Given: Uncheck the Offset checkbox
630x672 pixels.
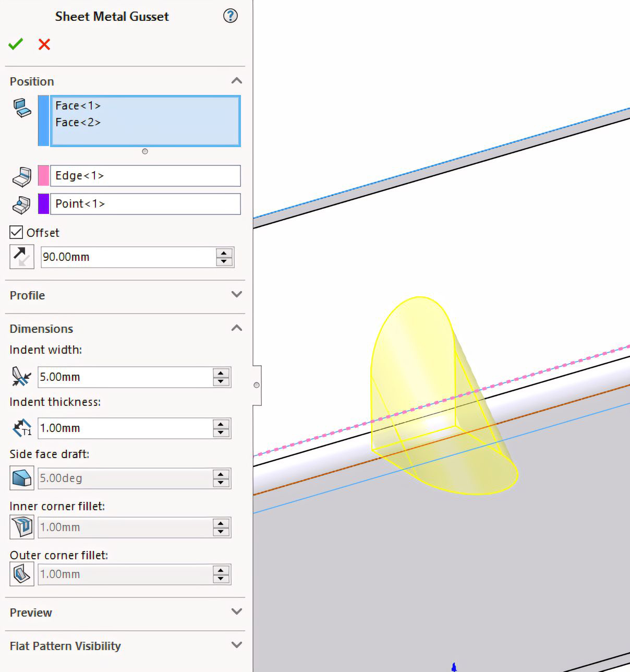Looking at the screenshot, I should [17, 232].
